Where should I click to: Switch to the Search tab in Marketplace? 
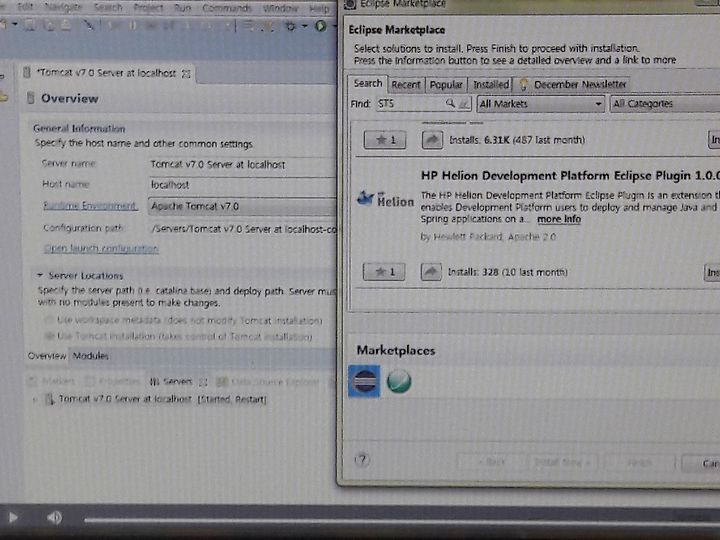[367, 84]
